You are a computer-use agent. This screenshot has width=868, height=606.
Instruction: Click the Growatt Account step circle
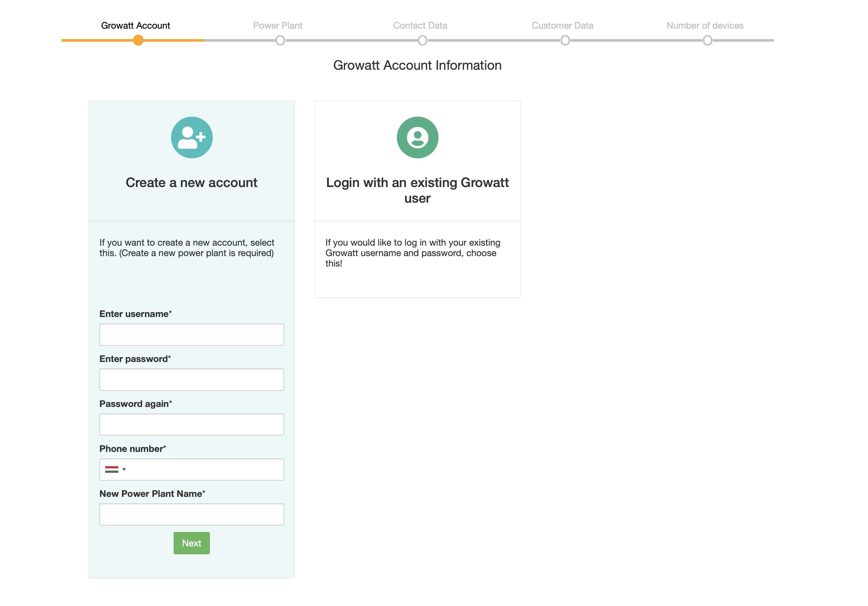point(138,40)
